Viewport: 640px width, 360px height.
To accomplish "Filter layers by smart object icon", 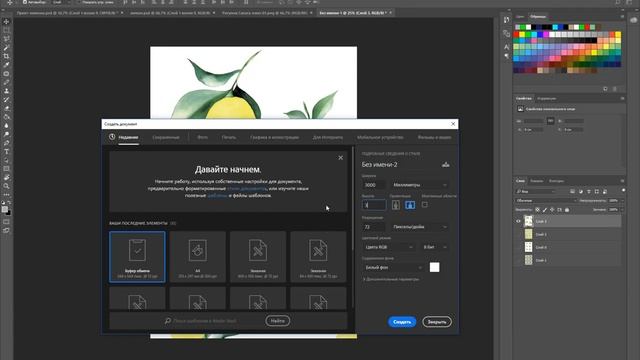I will coord(605,191).
